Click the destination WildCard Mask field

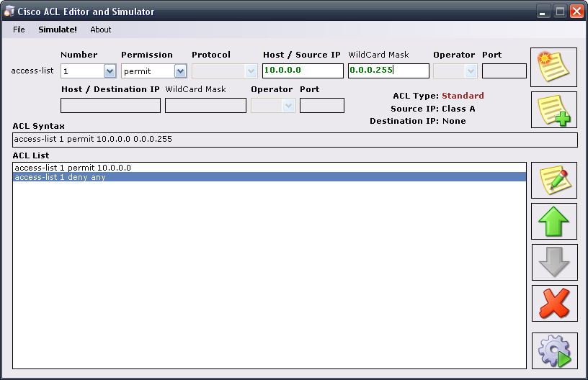(205, 105)
